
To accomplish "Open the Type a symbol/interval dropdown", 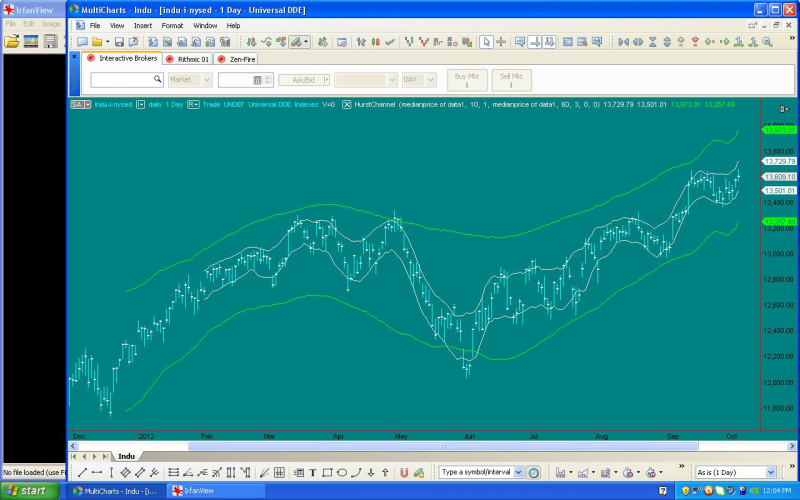I will [518, 472].
